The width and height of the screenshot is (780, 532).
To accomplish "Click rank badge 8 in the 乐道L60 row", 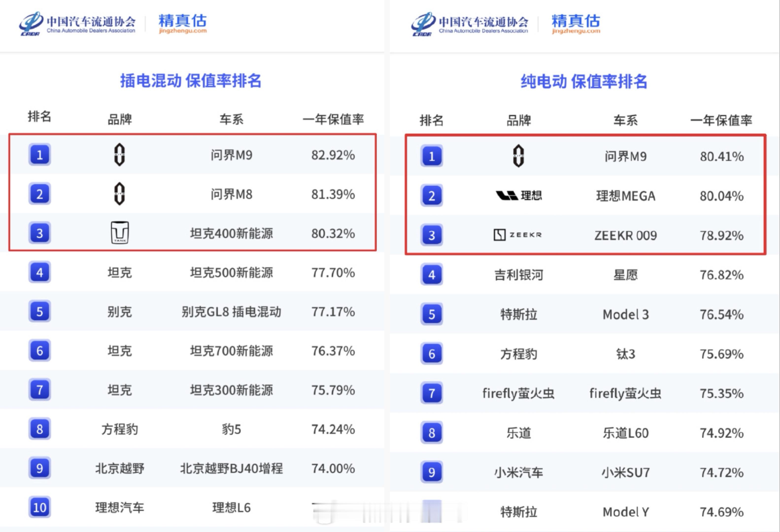I will coord(432,433).
